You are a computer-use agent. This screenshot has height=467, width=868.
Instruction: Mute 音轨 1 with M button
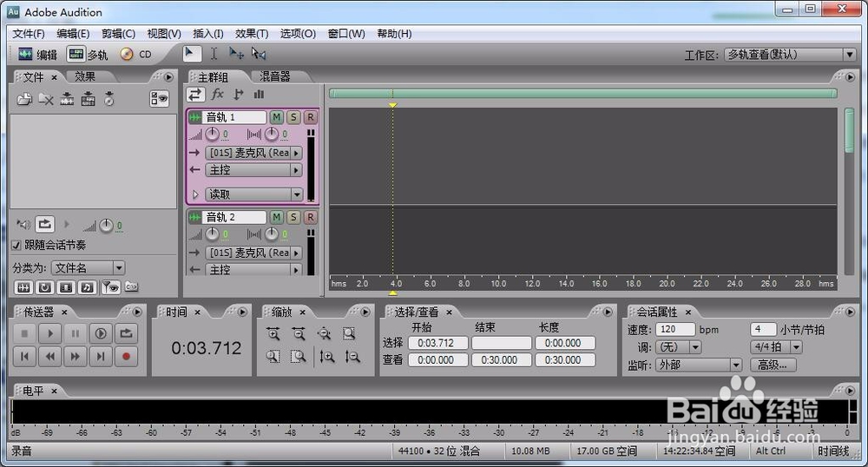pos(276,117)
